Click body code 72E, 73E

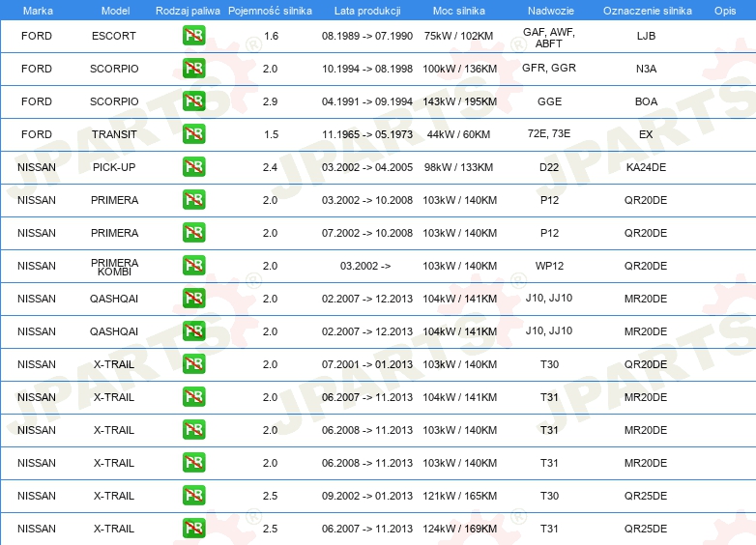pos(549,133)
